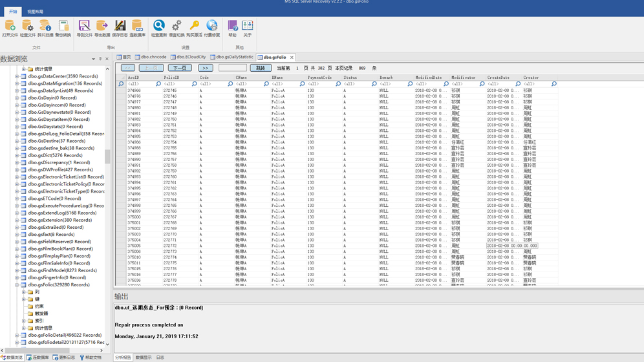This screenshot has height=362, width=644.
Task: Click the 保存日志 save log icon
Action: (x=120, y=26)
